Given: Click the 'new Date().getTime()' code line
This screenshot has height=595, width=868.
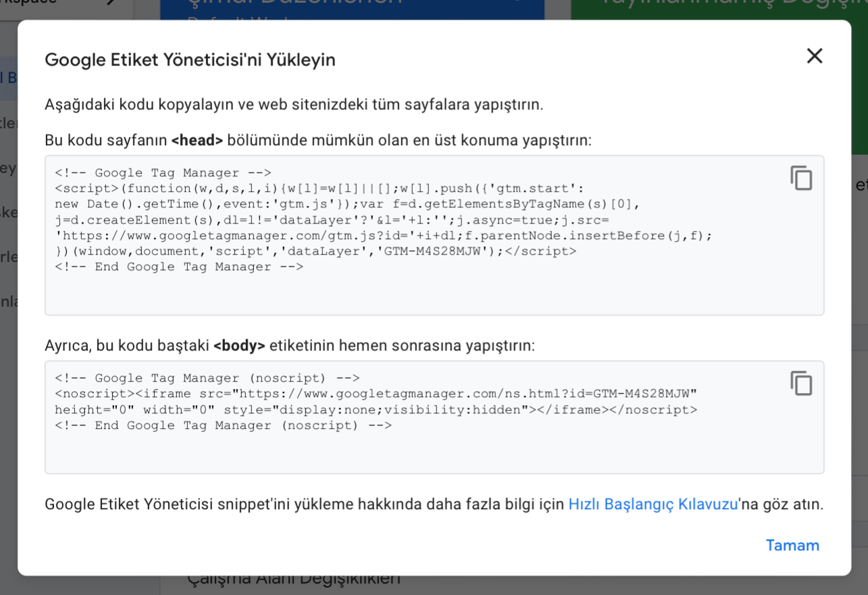Looking at the screenshot, I should click(x=347, y=204).
